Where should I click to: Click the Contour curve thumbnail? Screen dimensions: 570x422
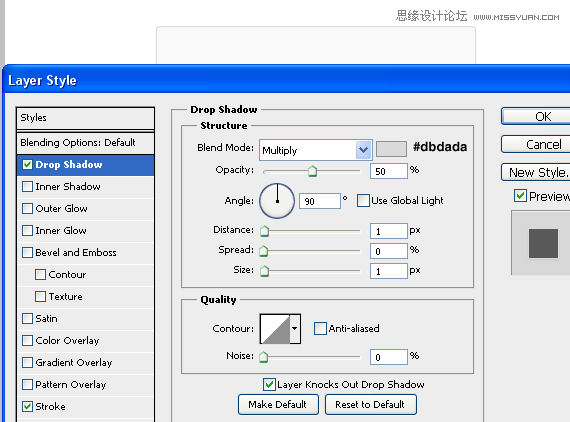(275, 329)
